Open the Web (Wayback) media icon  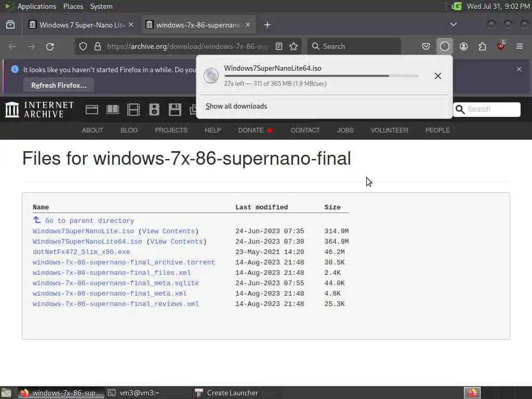pos(91,110)
